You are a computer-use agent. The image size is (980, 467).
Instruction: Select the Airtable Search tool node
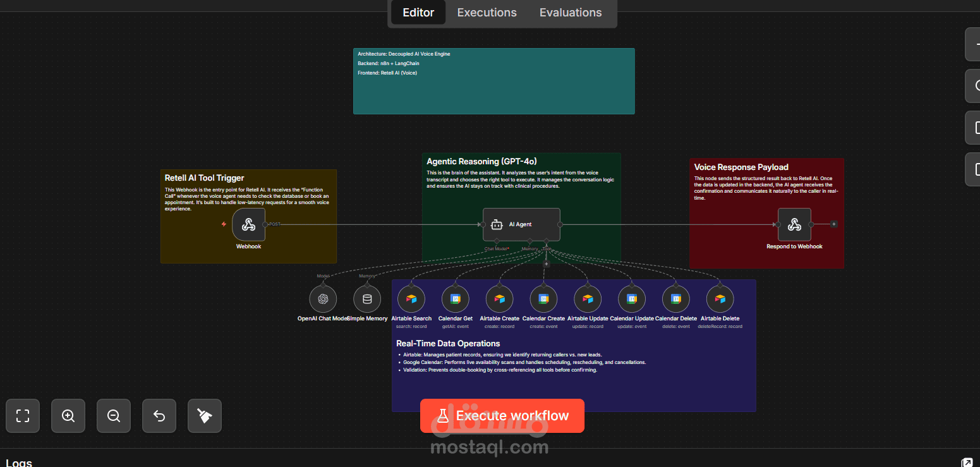[x=411, y=299]
